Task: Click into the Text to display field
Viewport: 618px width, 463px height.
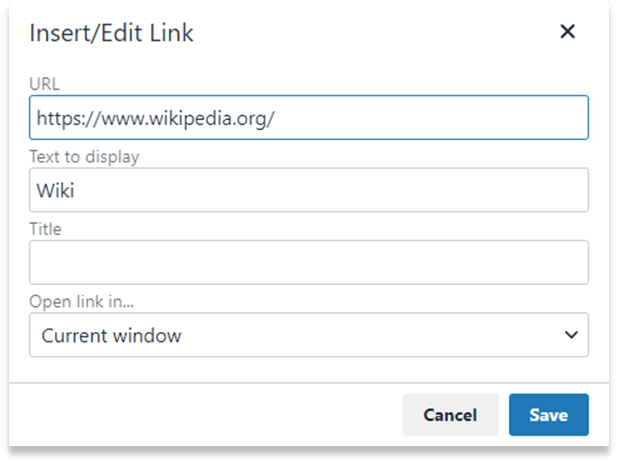Action: click(309, 190)
